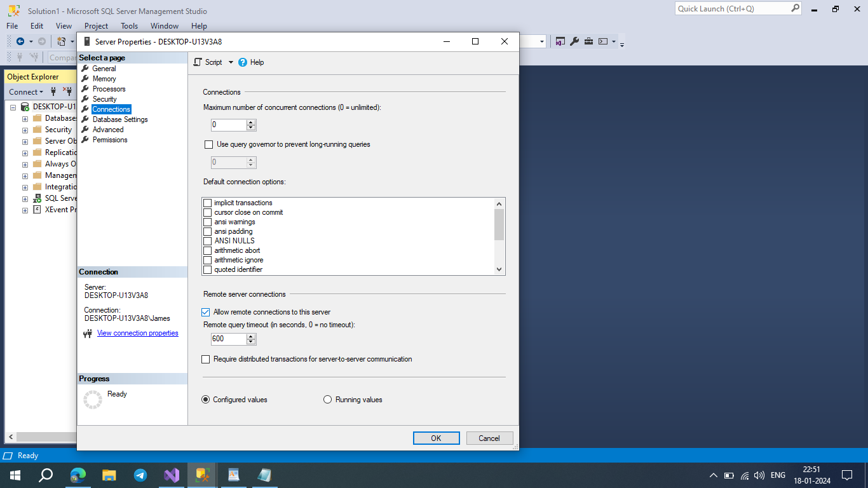Screen dimensions: 868x488
Task: Click the Quick Launch search magnifier icon
Action: tap(796, 8)
